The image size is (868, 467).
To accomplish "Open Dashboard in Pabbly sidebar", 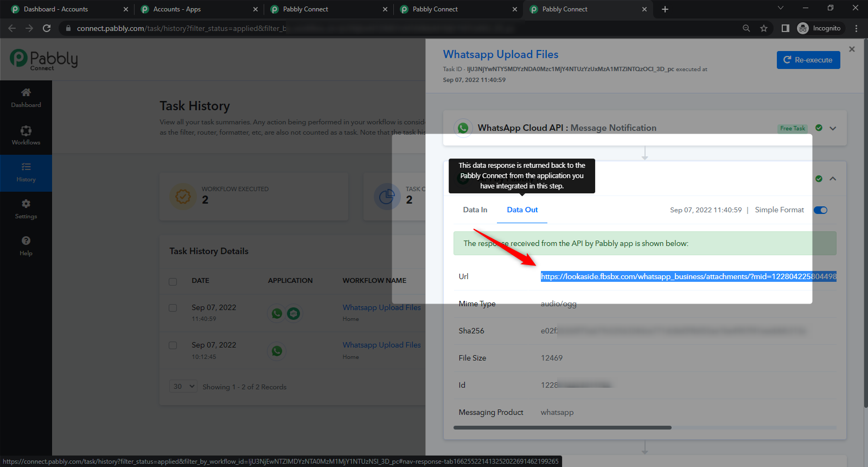I will click(26, 98).
